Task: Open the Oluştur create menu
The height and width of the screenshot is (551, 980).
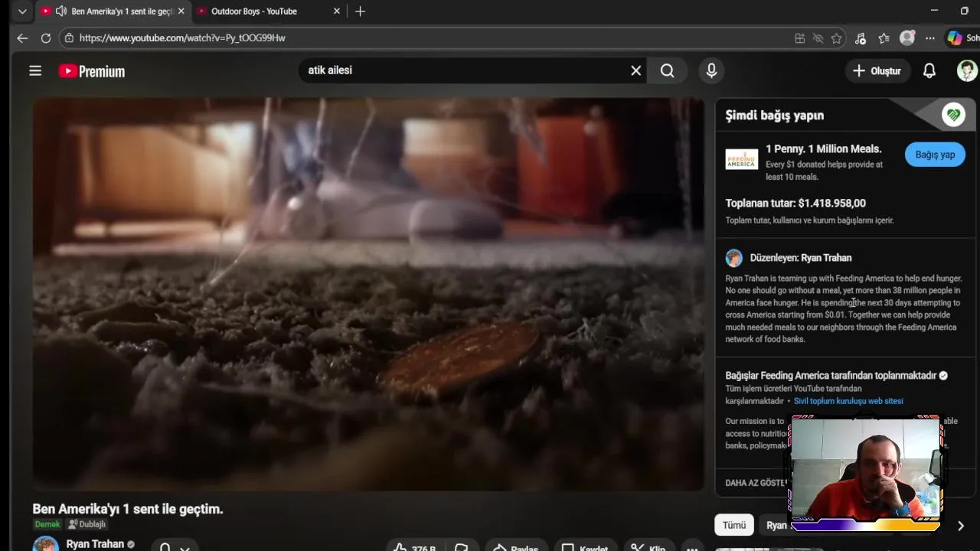Action: (877, 71)
